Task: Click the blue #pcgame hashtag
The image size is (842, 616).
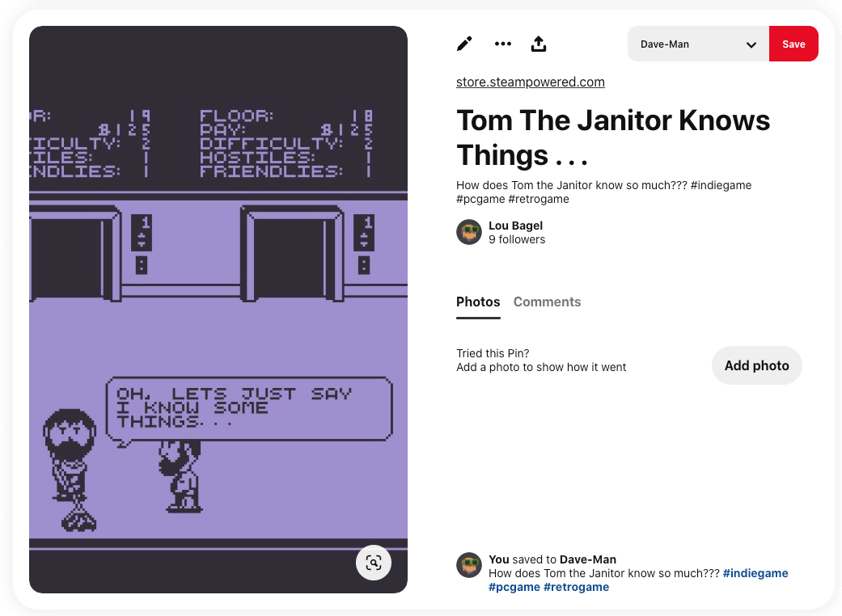Action: 514,587
